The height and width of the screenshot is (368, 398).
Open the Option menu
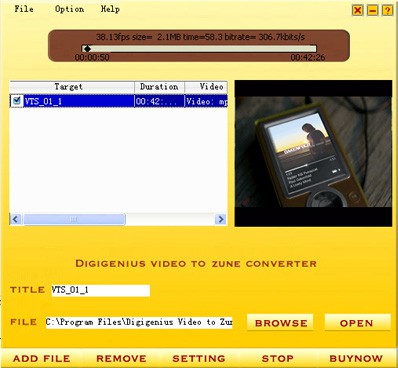pos(69,9)
